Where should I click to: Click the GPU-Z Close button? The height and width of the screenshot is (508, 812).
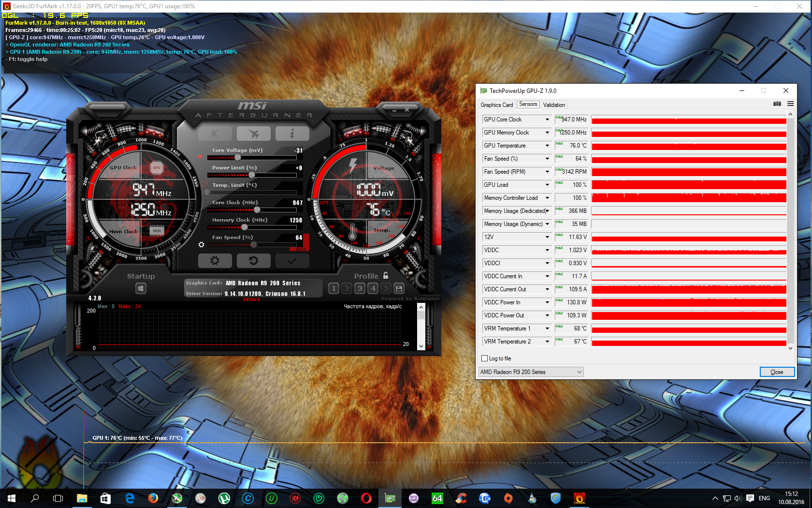pos(777,372)
